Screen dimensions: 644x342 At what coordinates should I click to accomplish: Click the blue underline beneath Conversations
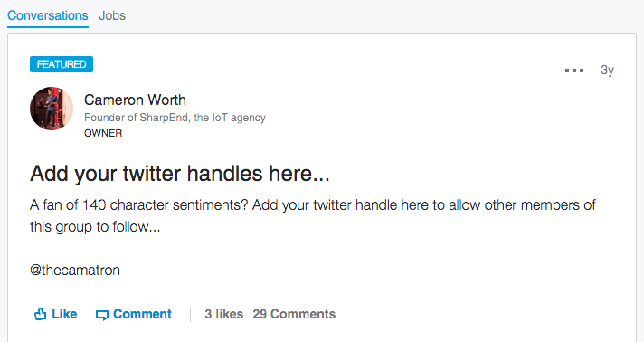(x=48, y=27)
